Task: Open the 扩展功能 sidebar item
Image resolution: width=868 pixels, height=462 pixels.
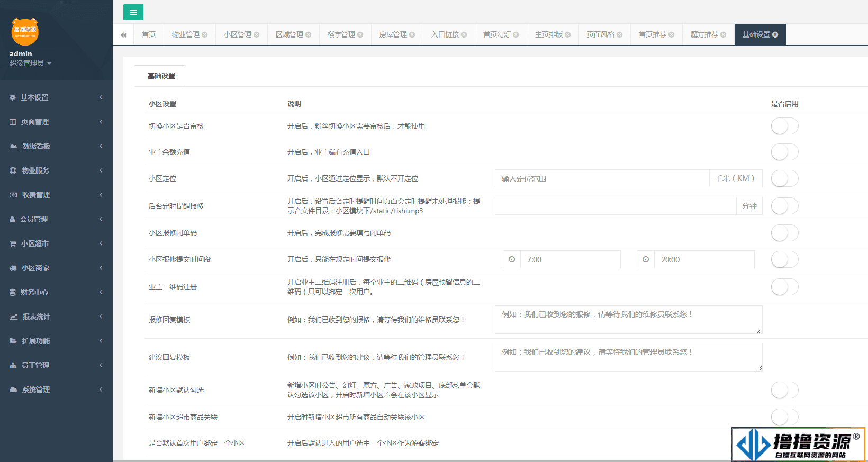Action: click(56, 341)
